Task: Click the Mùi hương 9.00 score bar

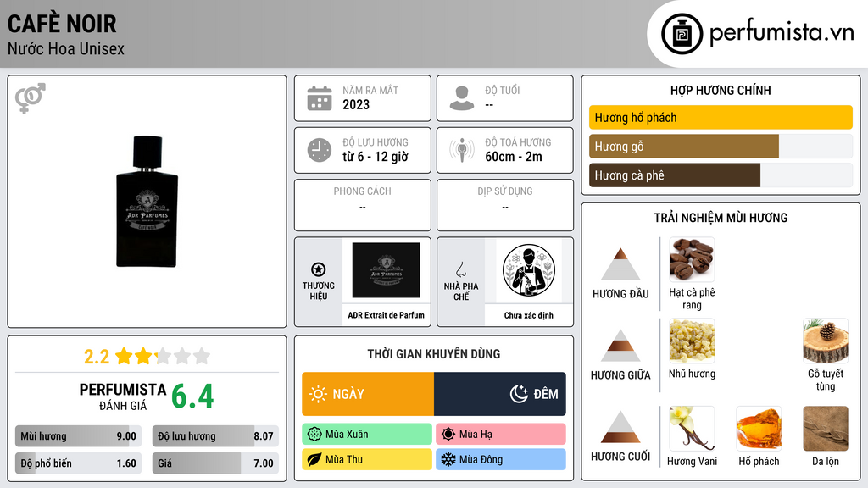Action: click(x=79, y=436)
